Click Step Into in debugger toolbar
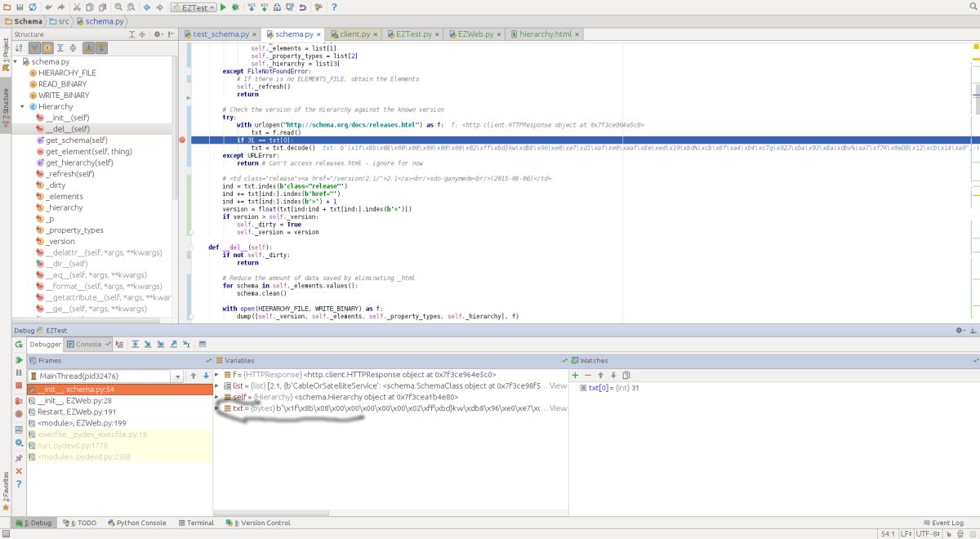Viewport: 980px width, 539px height. [148, 344]
